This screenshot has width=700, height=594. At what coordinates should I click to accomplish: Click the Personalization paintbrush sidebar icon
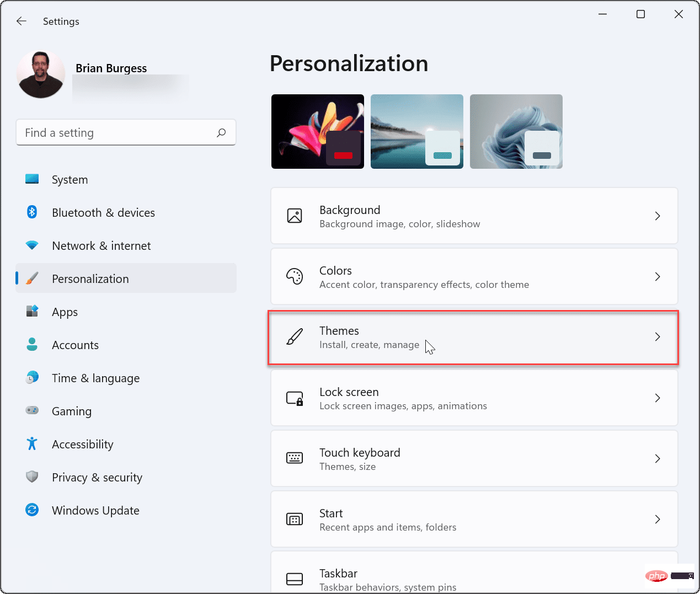32,278
